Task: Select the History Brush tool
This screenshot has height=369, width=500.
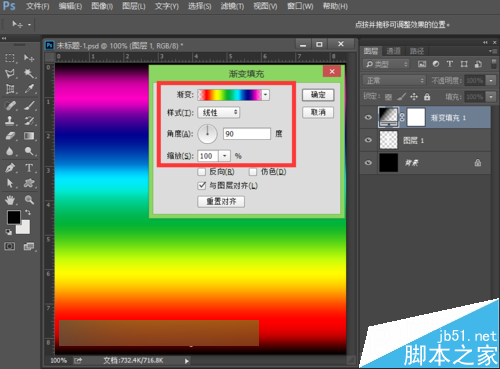Action: point(29,121)
